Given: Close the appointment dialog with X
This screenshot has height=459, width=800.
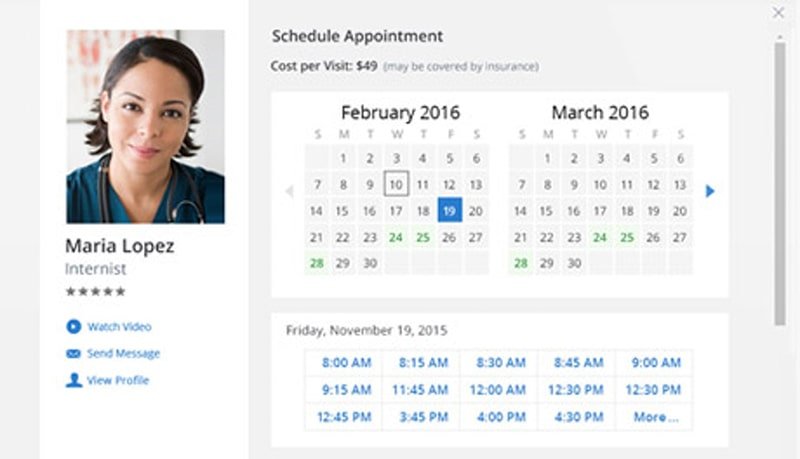Looking at the screenshot, I should click(x=778, y=13).
